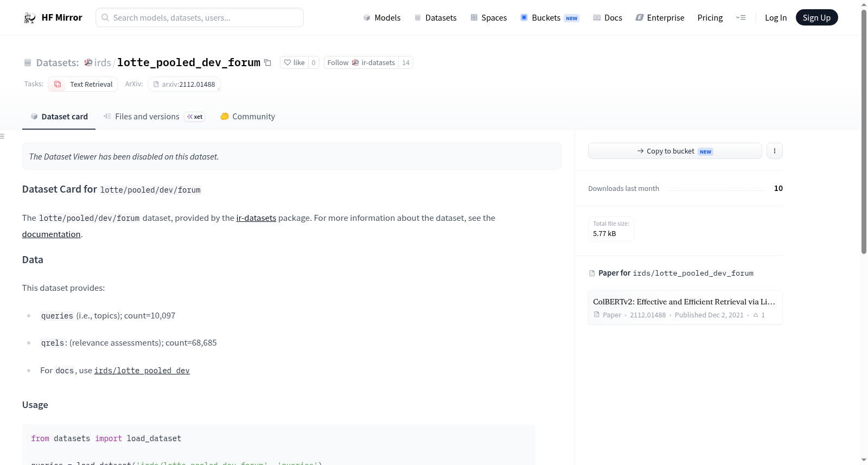
Task: Click the irds owner link in the title
Action: [x=103, y=62]
